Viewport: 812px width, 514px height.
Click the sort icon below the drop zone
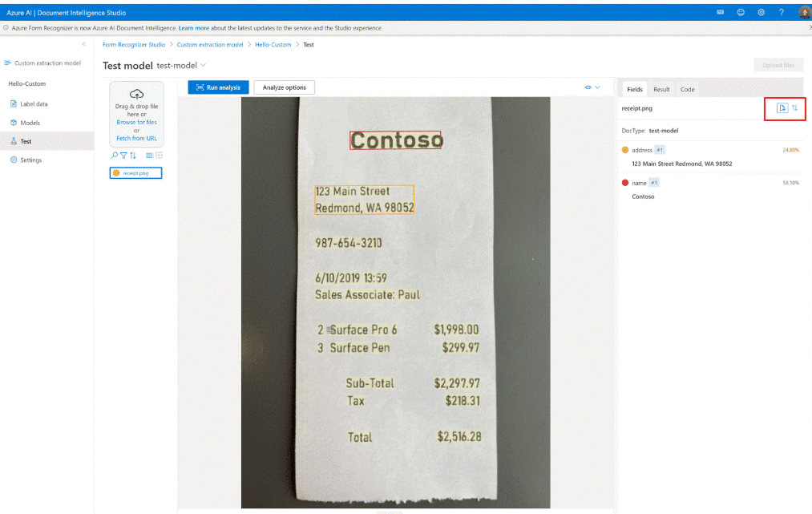[133, 155]
